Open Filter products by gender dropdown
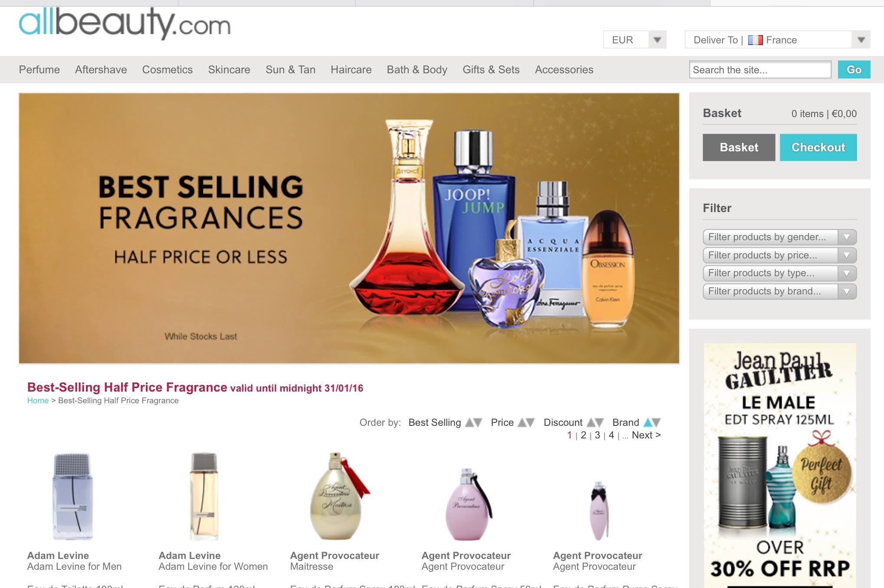This screenshot has width=884, height=588. [779, 237]
